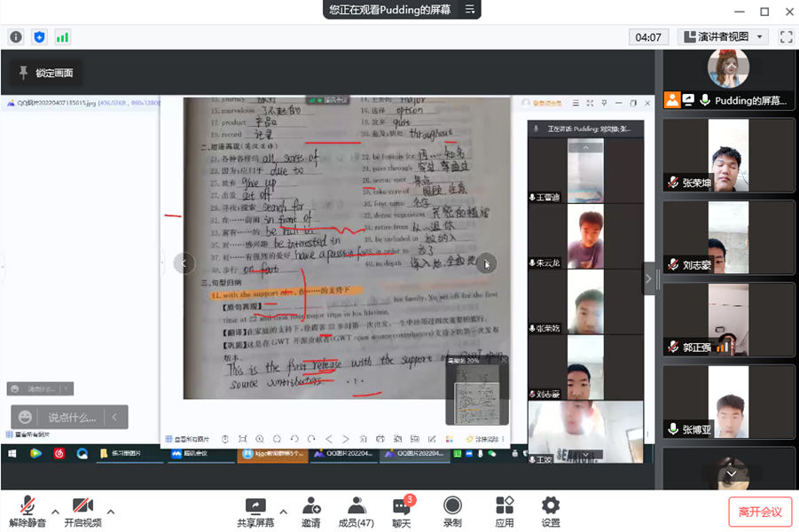Open meeting Settings (设置)
Viewport: 799px width, 532px height.
coord(551,512)
